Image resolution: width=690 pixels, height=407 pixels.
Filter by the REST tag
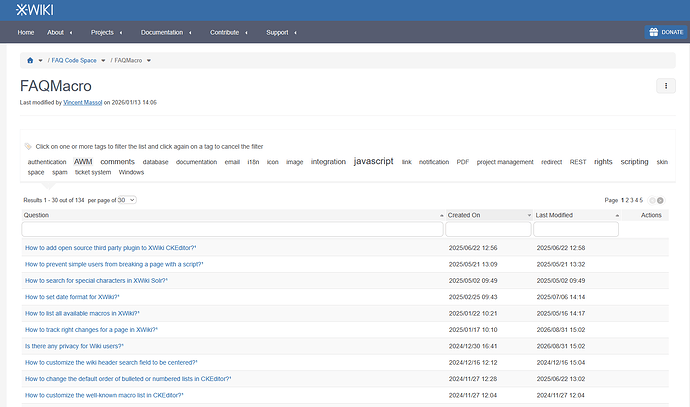578,162
